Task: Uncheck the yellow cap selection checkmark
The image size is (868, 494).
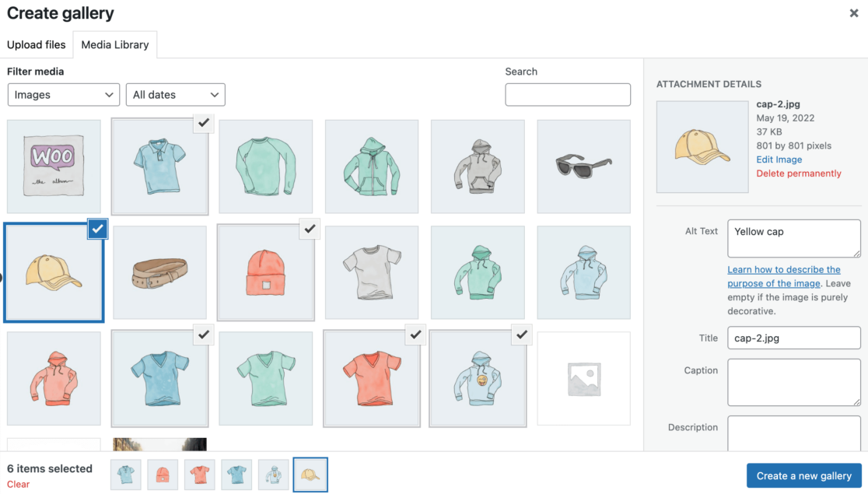Action: [x=98, y=229]
